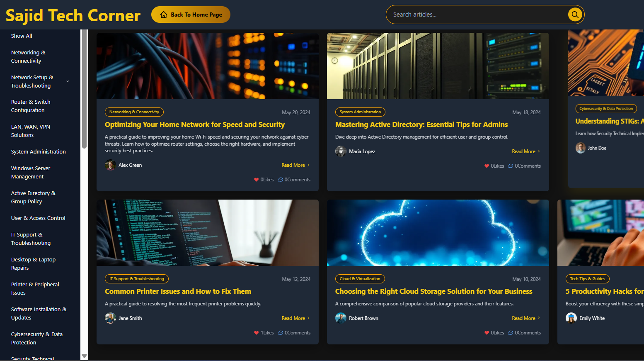Click Maria Lopez's author avatar
The height and width of the screenshot is (361, 644).
point(341,151)
